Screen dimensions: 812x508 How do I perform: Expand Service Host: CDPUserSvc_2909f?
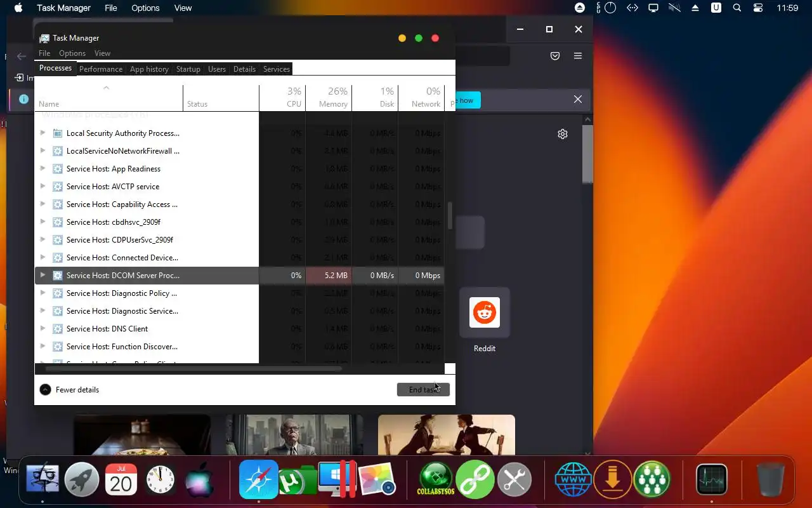(x=43, y=240)
